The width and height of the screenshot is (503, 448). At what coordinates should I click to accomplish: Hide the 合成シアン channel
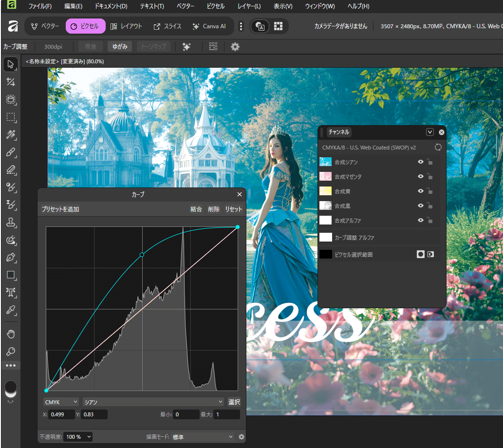coord(421,162)
